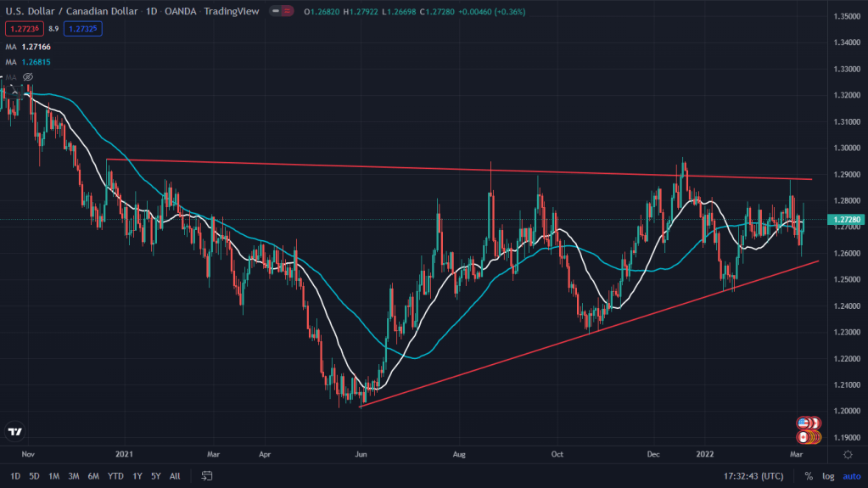Show the All time range
The image size is (868, 488).
pos(175,476)
